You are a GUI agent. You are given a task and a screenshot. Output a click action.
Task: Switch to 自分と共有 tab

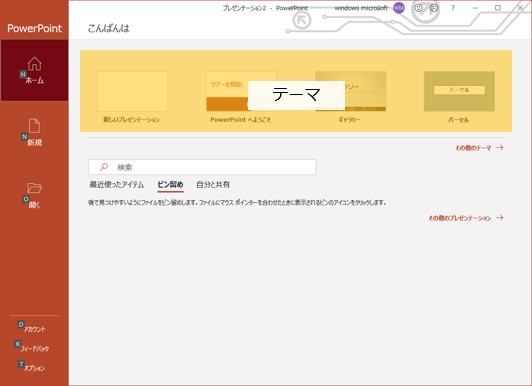pyautogui.click(x=213, y=185)
